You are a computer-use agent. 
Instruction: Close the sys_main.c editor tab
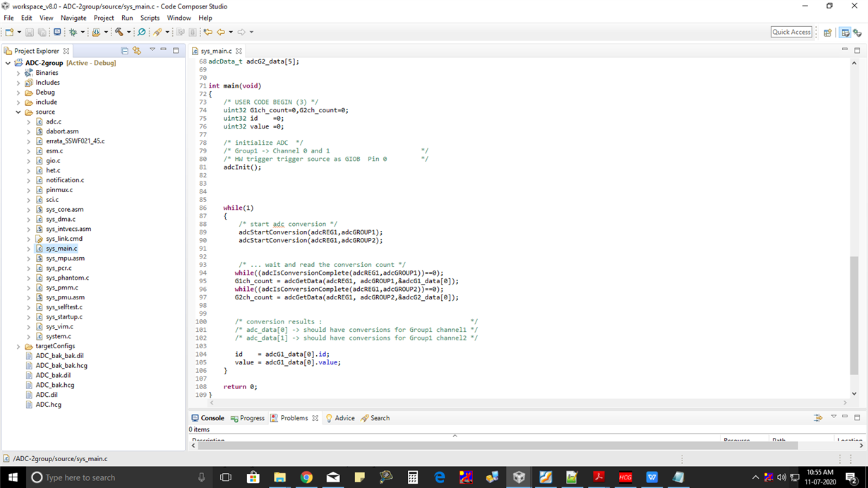pyautogui.click(x=239, y=51)
